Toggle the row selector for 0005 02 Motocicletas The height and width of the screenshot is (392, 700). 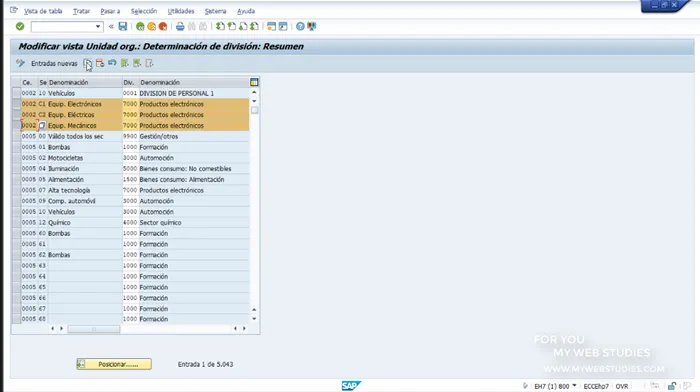[16, 158]
